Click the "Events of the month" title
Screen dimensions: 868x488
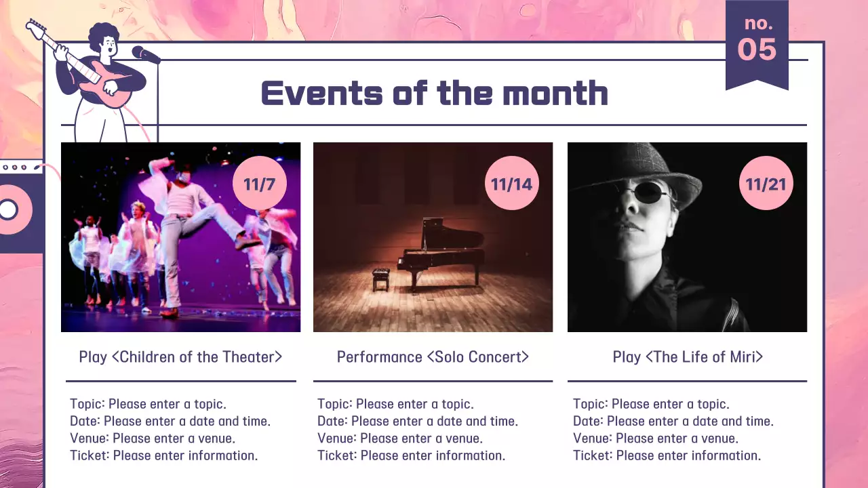(x=434, y=93)
